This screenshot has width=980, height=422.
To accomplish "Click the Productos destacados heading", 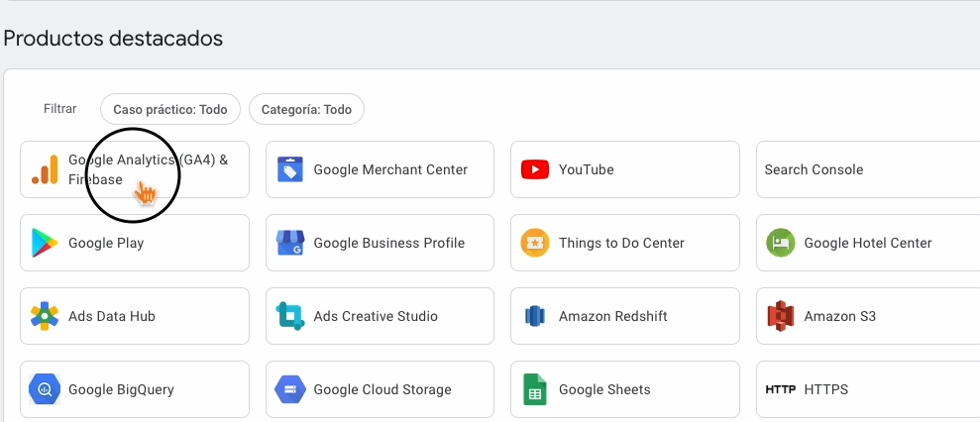I will pyautogui.click(x=113, y=39).
